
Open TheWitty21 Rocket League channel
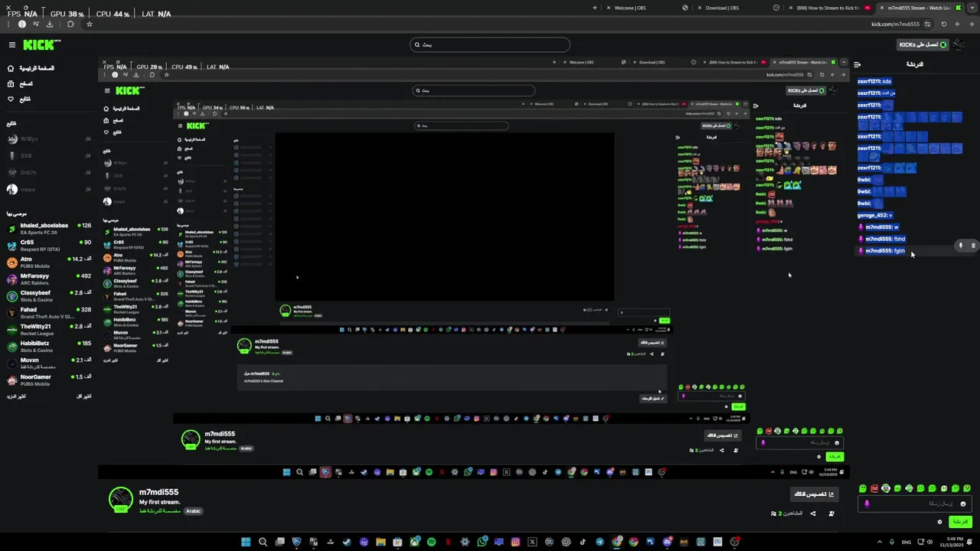(49, 330)
